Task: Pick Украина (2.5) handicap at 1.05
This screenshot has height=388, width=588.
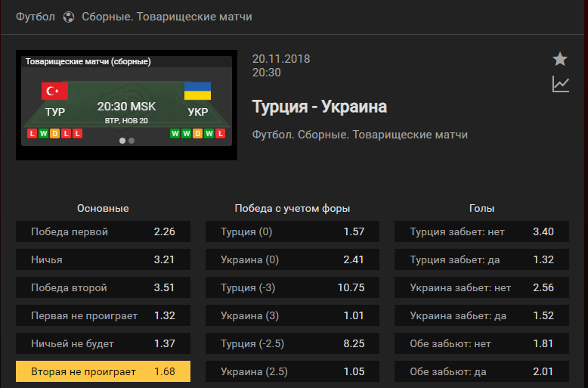Action: click(x=292, y=371)
